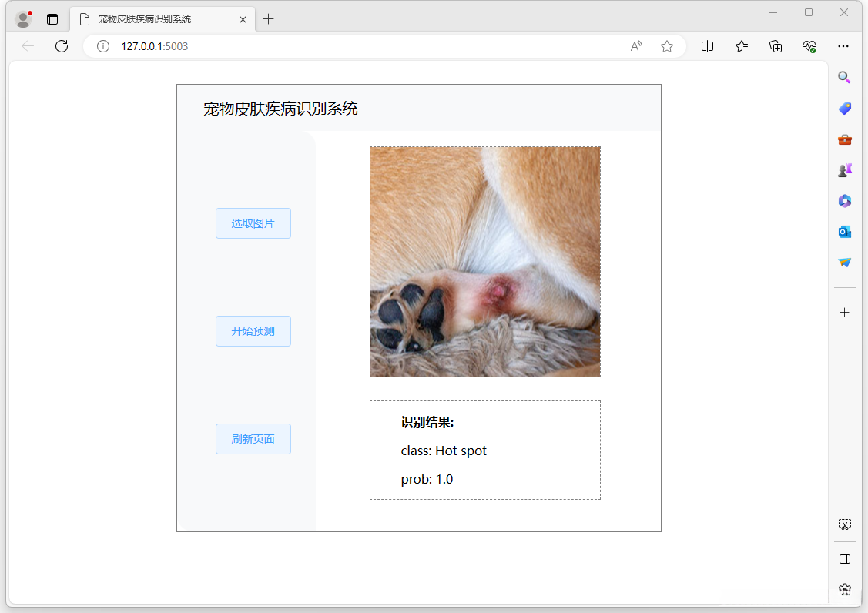Image resolution: width=868 pixels, height=613 pixels.
Task: Open a new browser tab
Action: tap(268, 19)
